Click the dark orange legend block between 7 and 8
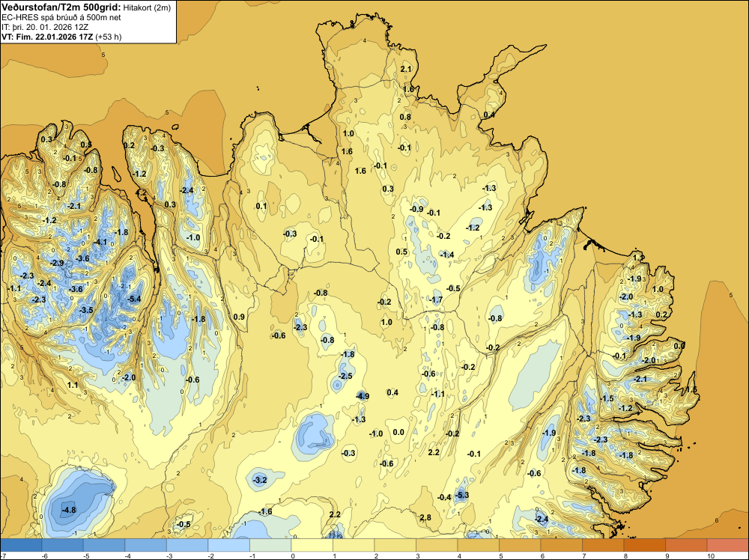Screen dimensions: 749x560 click(x=603, y=545)
